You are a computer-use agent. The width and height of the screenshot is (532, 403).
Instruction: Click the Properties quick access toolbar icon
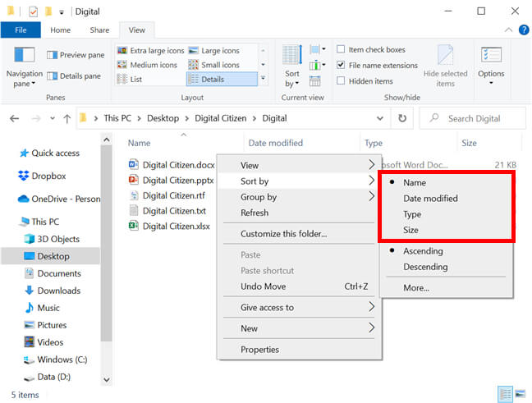33,11
